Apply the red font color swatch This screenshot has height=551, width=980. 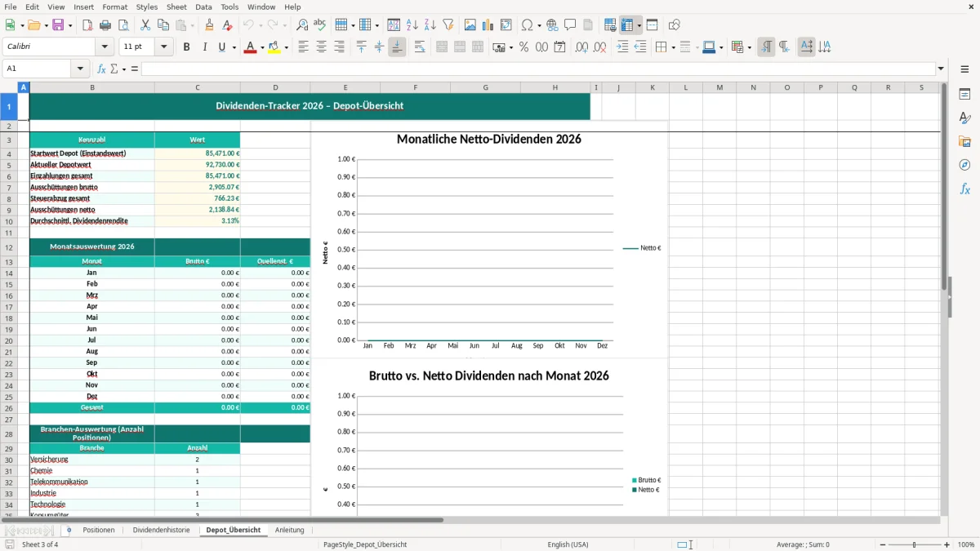point(249,47)
